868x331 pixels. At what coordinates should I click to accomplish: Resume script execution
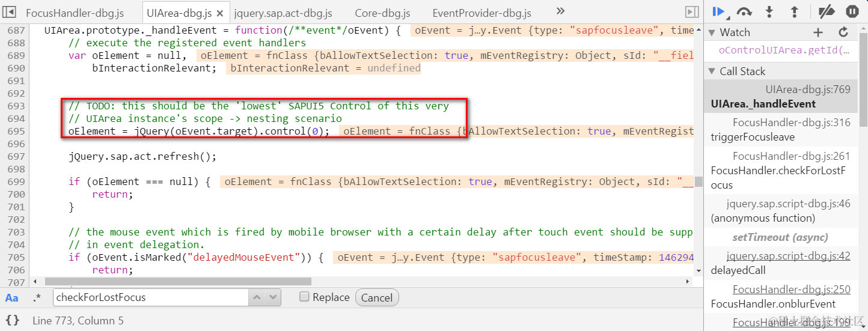coord(720,11)
